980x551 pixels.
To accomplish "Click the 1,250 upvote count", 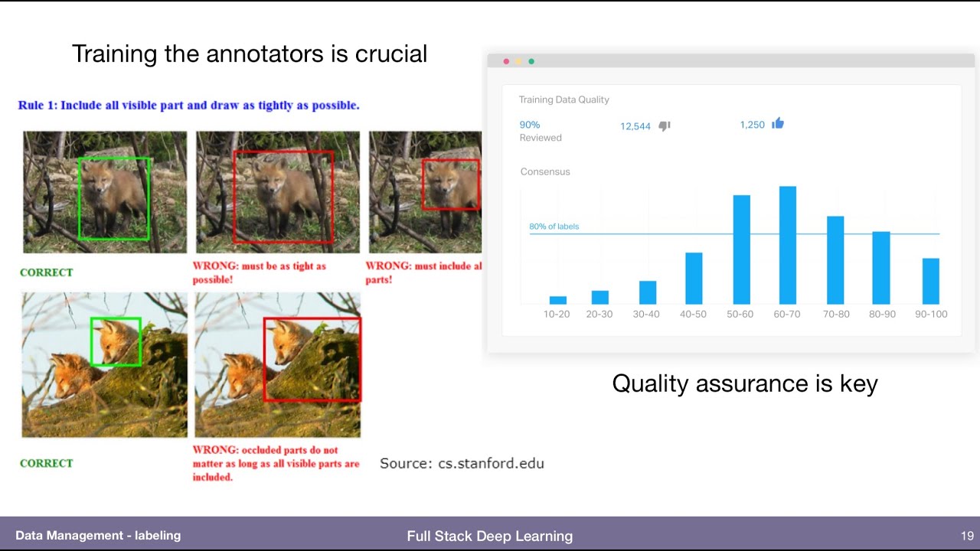I will pos(752,125).
